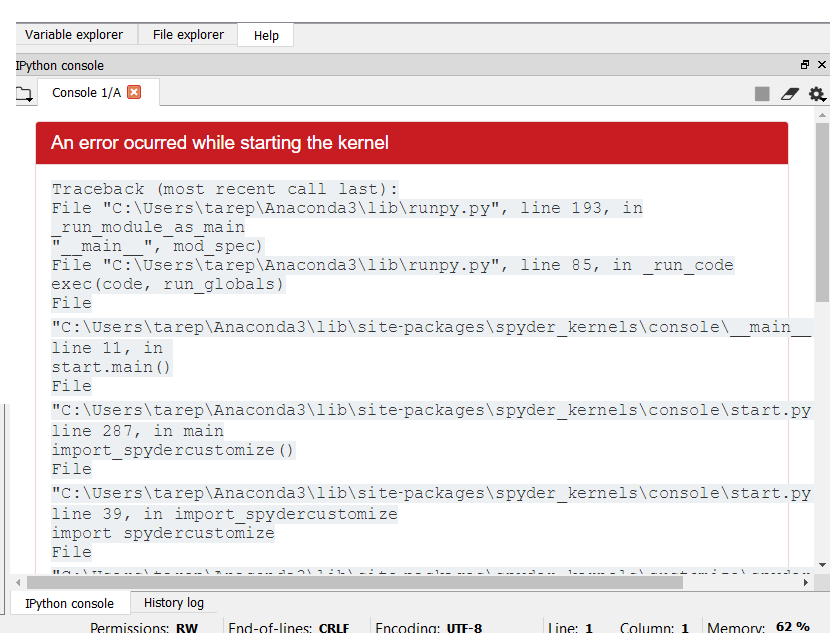Click the red kernel error banner
The height and width of the screenshot is (633, 830).
[412, 143]
